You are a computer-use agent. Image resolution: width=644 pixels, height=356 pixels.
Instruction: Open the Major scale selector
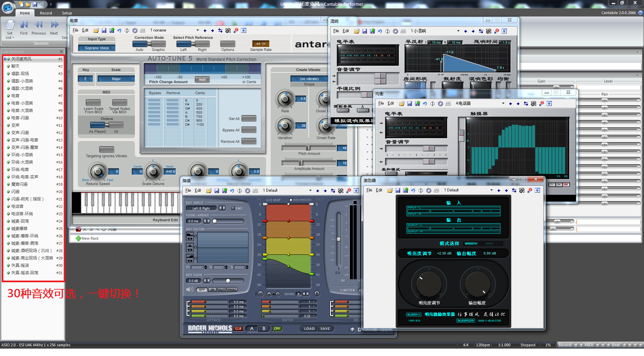click(x=116, y=79)
